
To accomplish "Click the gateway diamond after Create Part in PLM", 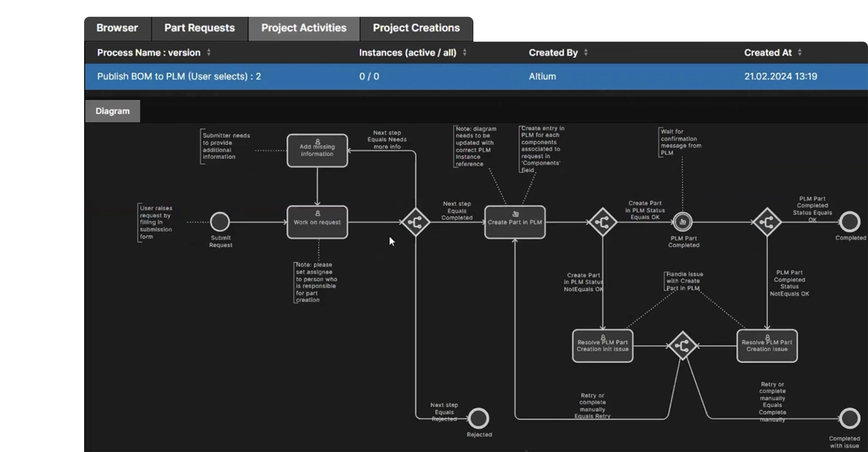I will (603, 222).
